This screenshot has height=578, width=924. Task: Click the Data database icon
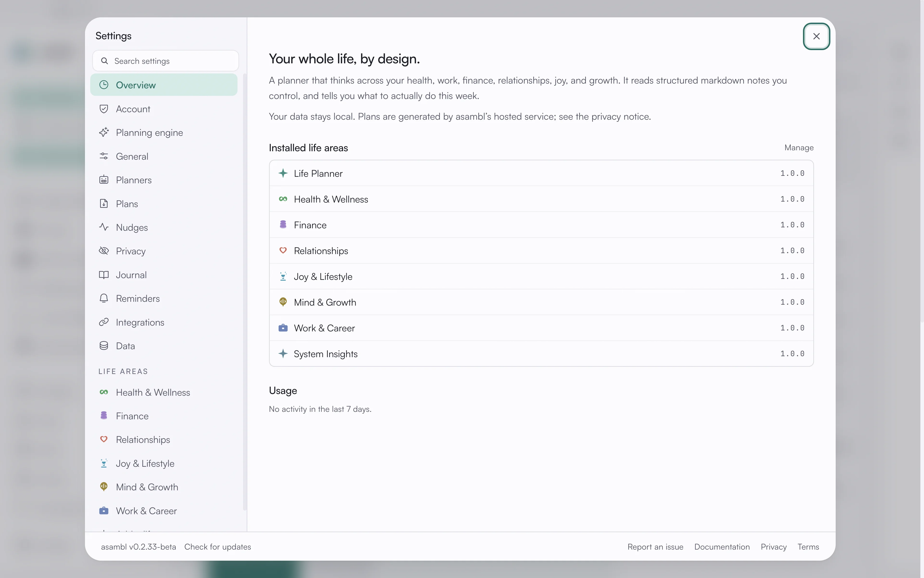pos(104,346)
